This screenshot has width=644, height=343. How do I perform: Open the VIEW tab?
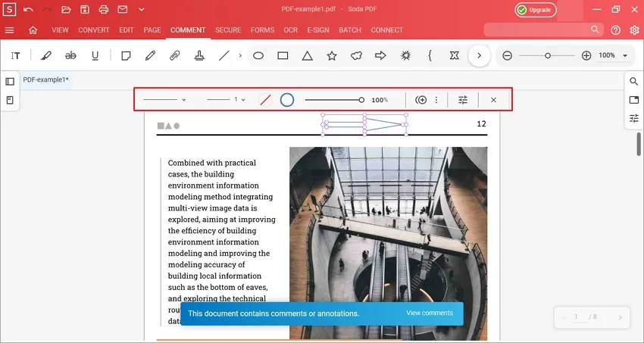[x=60, y=30]
